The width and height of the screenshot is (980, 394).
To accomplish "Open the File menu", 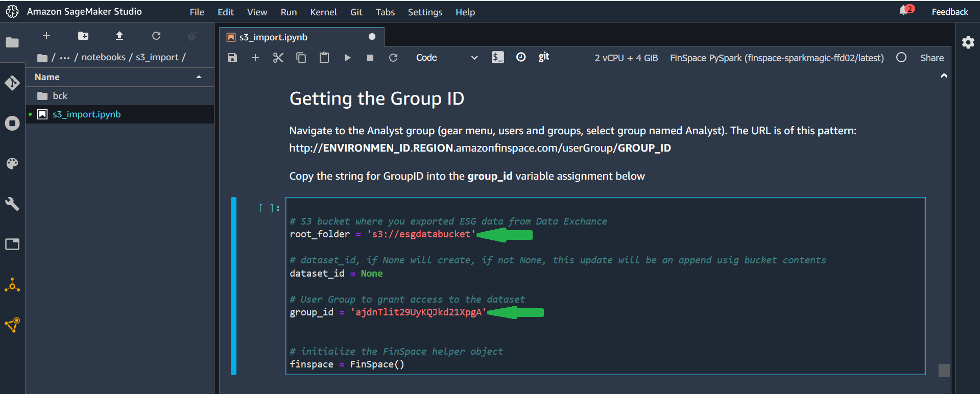I will point(197,12).
